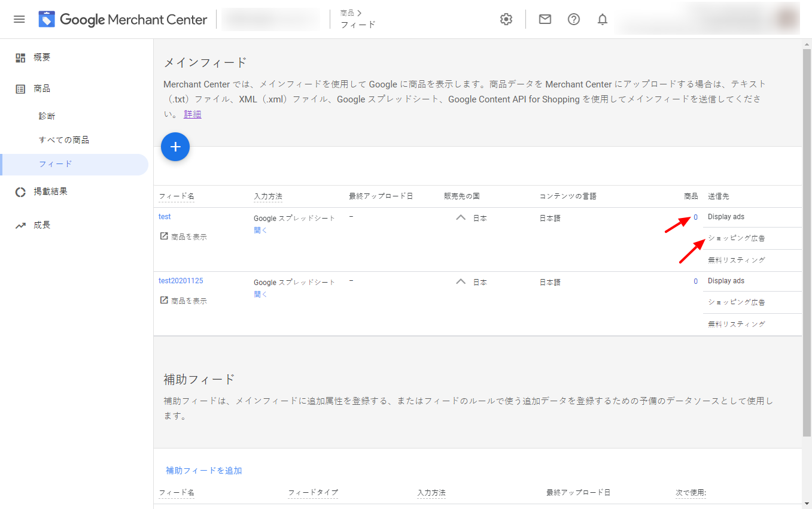812x509 pixels.
Task: Click the open-in-new icon under test20201125 feed
Action: (x=164, y=300)
